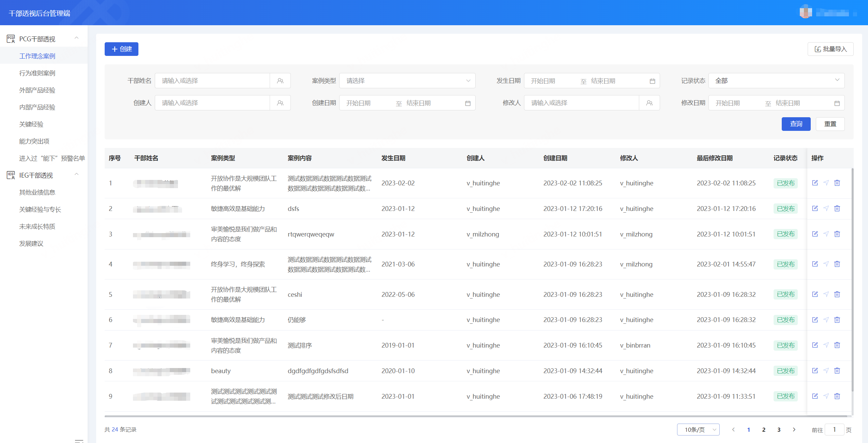Open person picker icon in 创建人 field
The width and height of the screenshot is (868, 443).
tap(280, 103)
